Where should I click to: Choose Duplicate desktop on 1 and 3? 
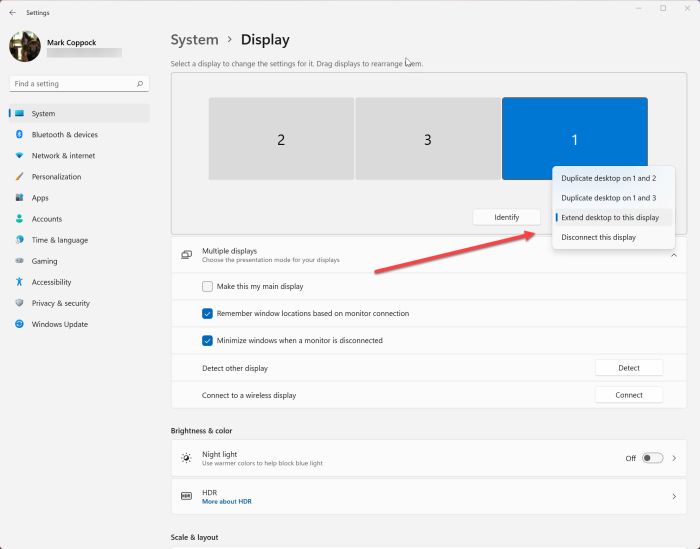(x=613, y=198)
